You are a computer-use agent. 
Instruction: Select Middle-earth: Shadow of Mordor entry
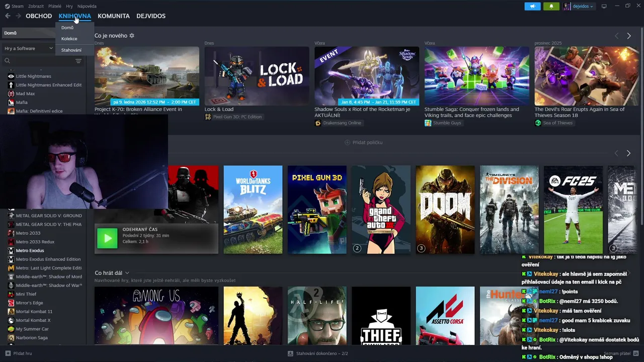click(x=49, y=277)
